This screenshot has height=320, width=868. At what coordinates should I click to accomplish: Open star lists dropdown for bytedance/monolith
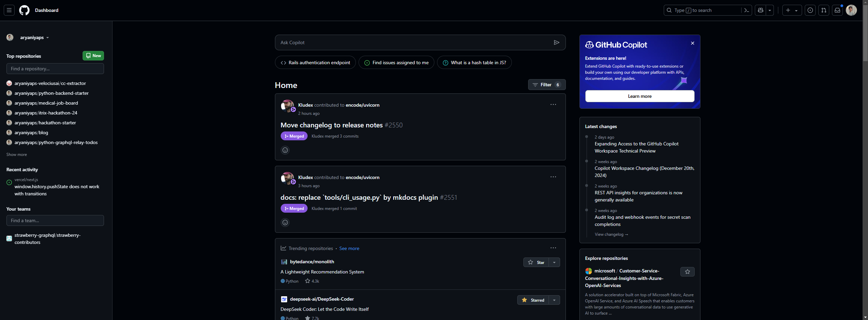(554, 262)
